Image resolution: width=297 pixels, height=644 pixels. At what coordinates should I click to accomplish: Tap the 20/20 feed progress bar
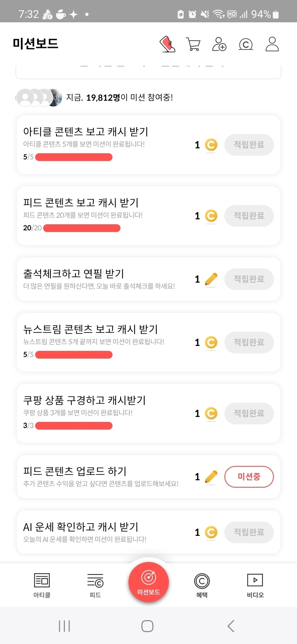[82, 228]
